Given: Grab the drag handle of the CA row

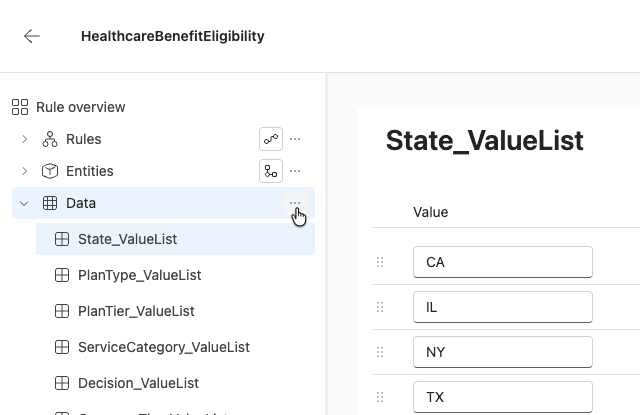Looking at the screenshot, I should coord(380,262).
